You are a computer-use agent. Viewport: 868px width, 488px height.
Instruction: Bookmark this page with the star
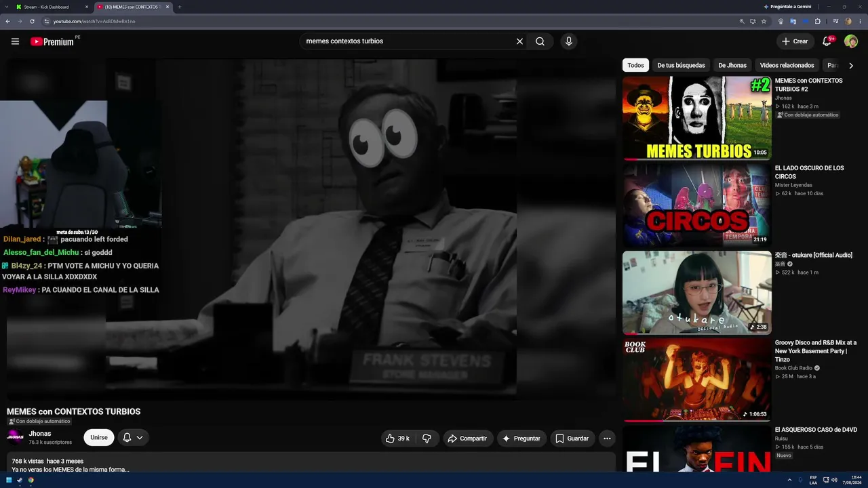coord(764,21)
